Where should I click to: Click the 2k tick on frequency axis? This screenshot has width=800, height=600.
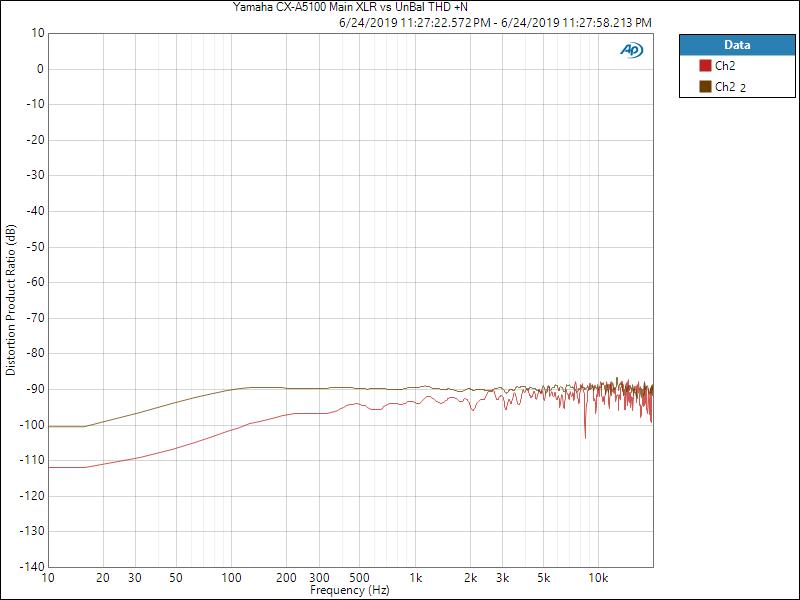[x=470, y=578]
